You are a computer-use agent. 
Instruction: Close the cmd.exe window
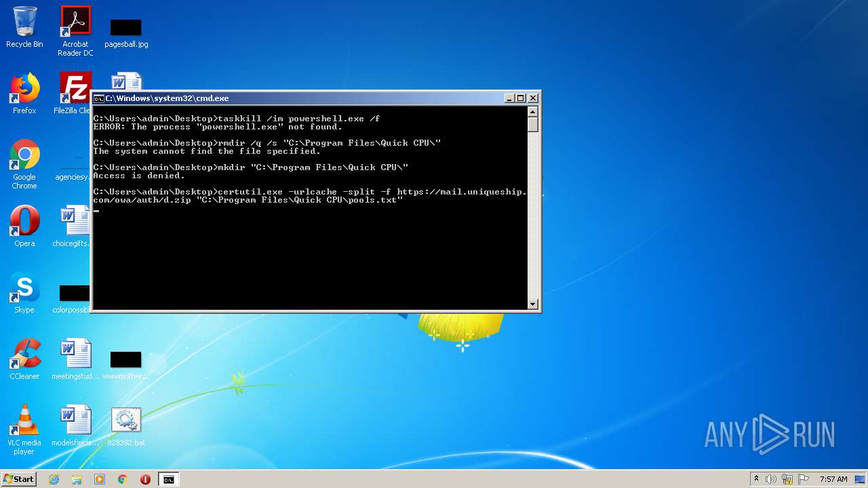(533, 98)
